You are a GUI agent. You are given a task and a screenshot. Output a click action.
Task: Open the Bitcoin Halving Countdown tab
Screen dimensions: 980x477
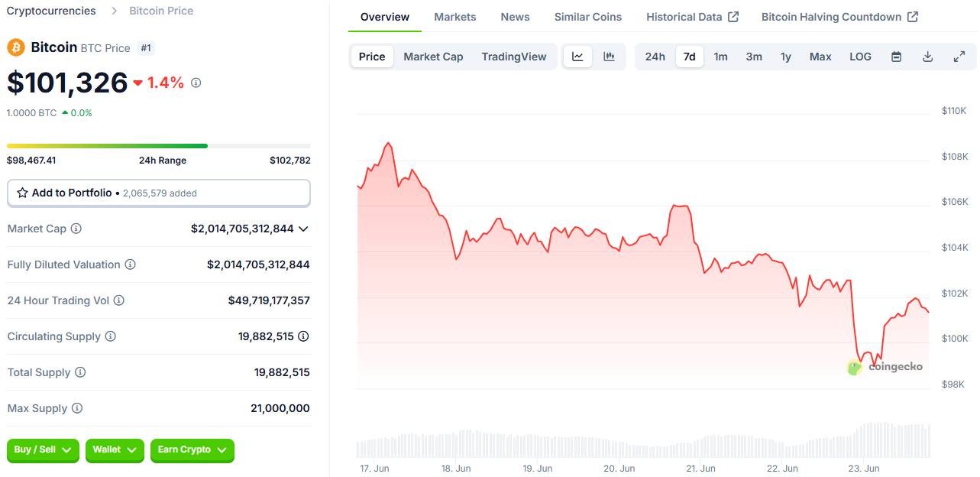click(x=839, y=17)
